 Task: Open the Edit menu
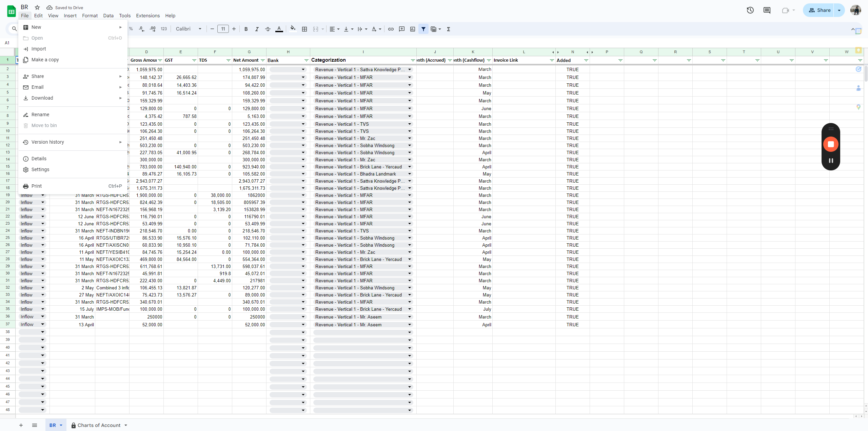tap(38, 16)
